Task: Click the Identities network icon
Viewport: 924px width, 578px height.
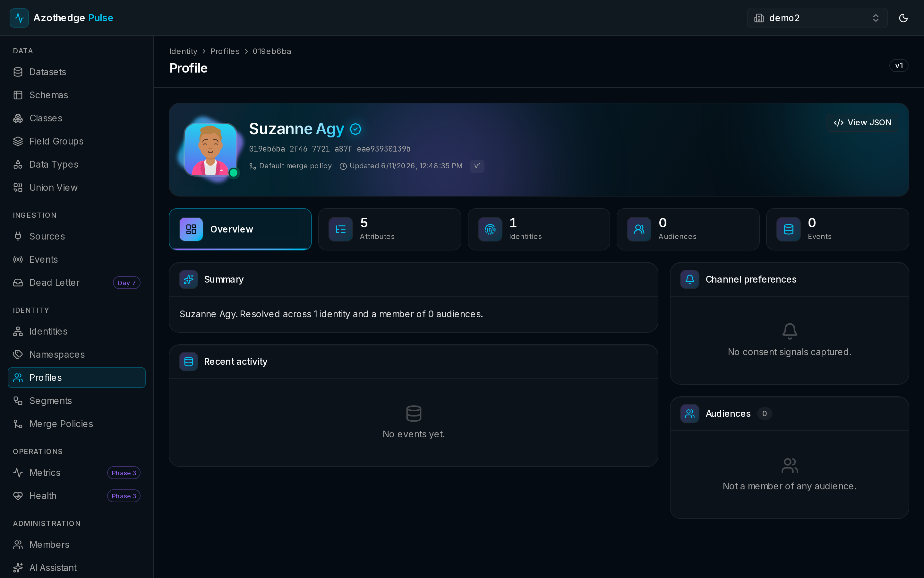Action: tap(18, 331)
